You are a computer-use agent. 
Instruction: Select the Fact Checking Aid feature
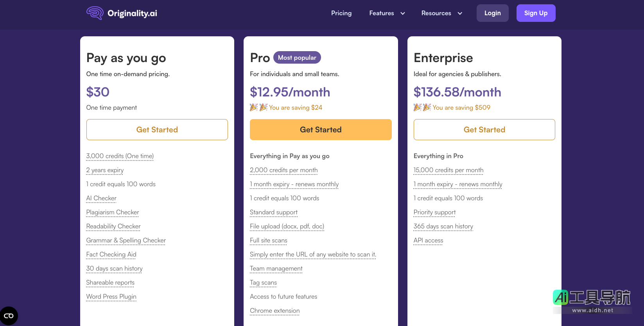[111, 255]
